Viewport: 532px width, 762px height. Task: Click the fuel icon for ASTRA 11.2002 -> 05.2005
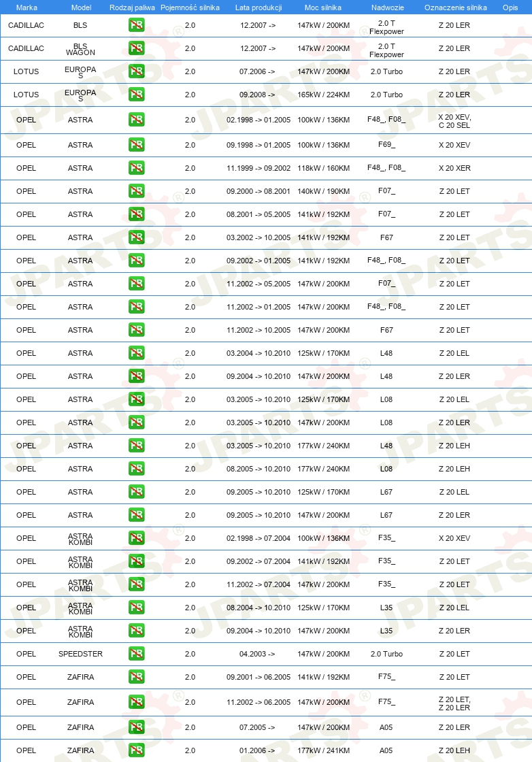[x=137, y=283]
